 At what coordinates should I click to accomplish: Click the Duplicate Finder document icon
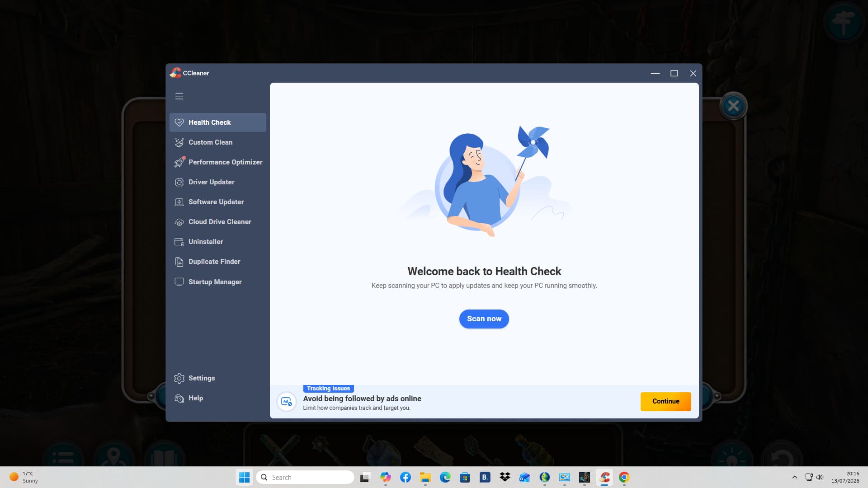pyautogui.click(x=179, y=262)
